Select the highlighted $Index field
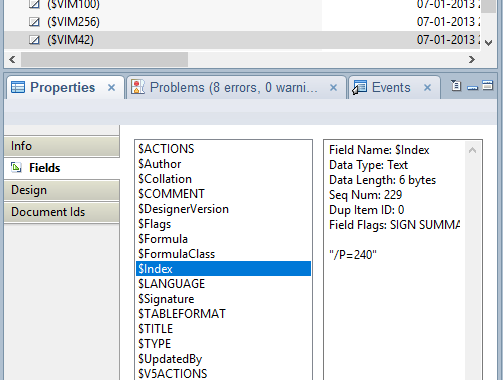Screen dimensions: 503x380 coord(223,269)
